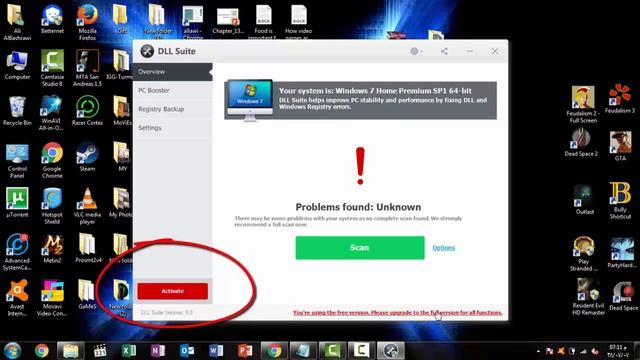640x360 pixels.
Task: Open Word from the taskbar
Action: (216, 351)
